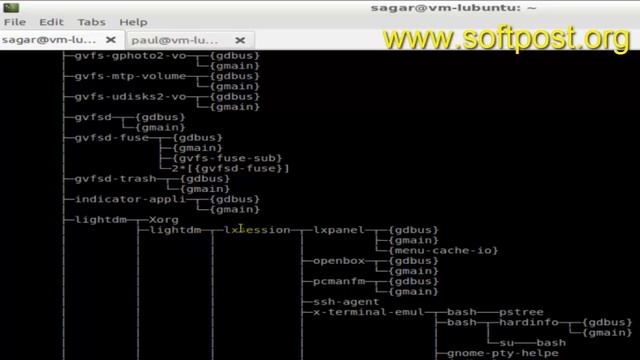Click the lightdm parent process at tree root
This screenshot has width=640, height=360.
click(100, 220)
